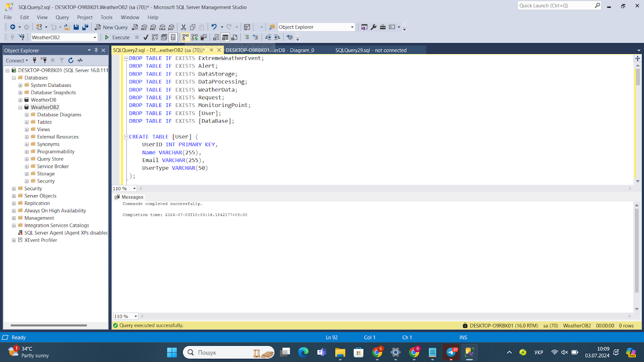Open Windows Start menu
Viewport: 644px width, 362px height.
(172, 352)
